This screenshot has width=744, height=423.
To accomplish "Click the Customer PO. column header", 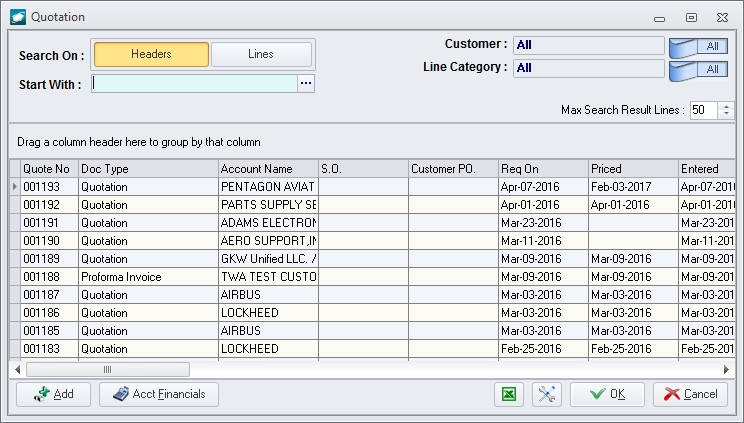I will pos(453,169).
